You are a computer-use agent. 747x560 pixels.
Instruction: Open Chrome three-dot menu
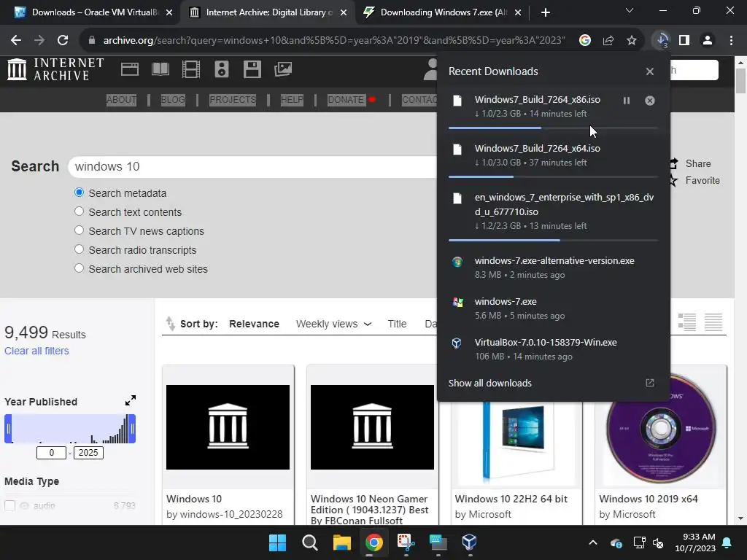click(x=731, y=41)
